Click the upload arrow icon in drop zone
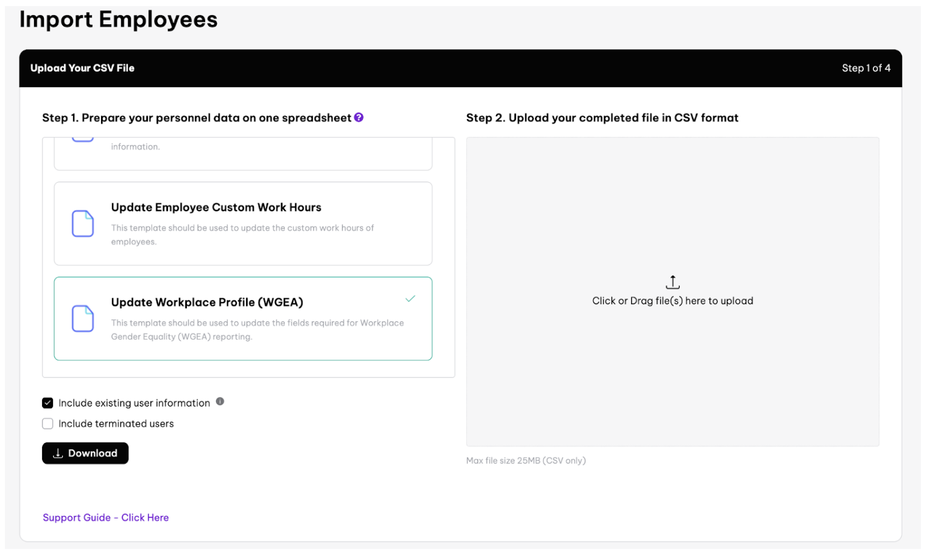 tap(673, 282)
